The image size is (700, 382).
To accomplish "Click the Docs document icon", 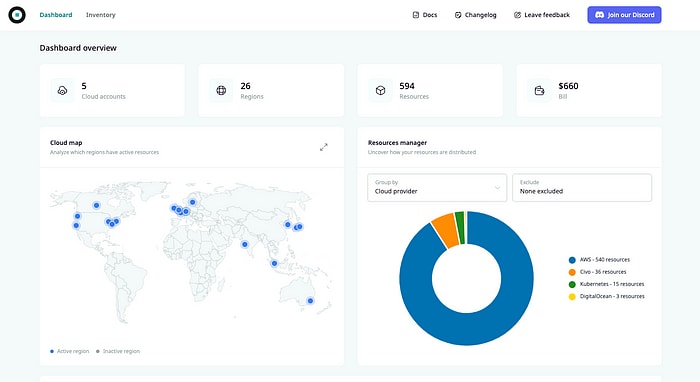I will (416, 15).
